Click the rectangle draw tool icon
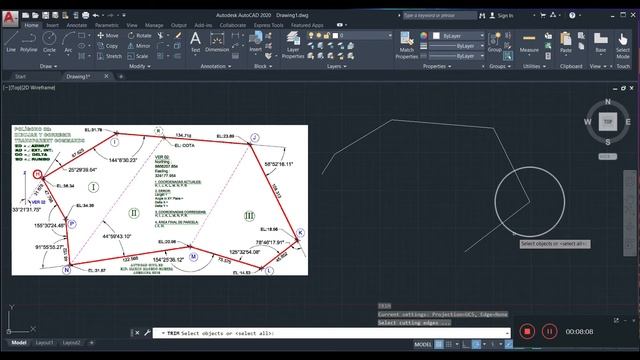The image size is (640, 360). pos(82,36)
